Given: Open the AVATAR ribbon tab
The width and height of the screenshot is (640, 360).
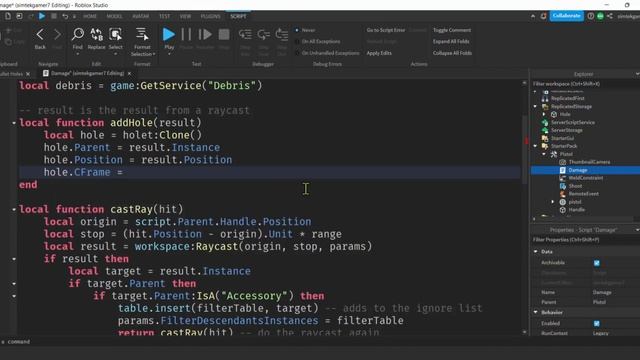Looking at the screenshot, I should coord(140,16).
